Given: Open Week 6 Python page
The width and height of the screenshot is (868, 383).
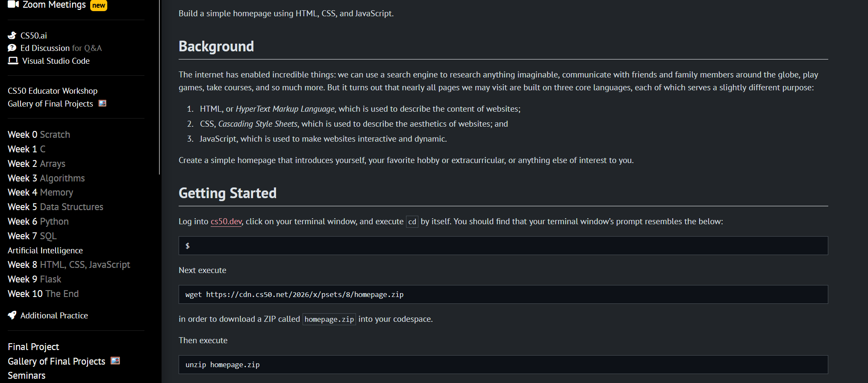Looking at the screenshot, I should point(38,221).
